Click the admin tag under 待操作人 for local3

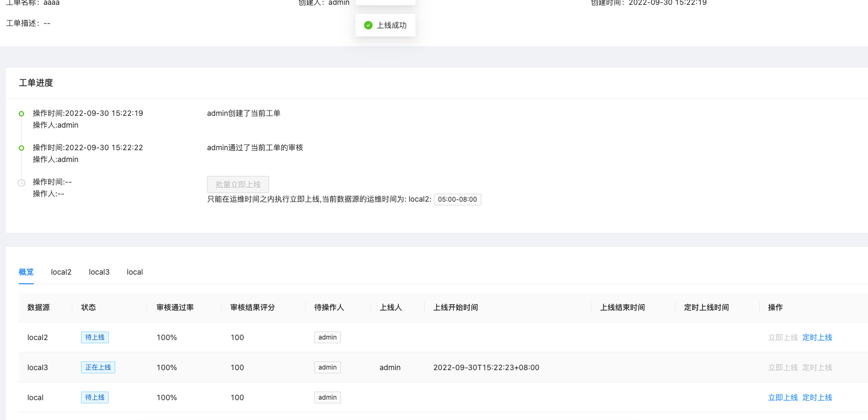(328, 367)
